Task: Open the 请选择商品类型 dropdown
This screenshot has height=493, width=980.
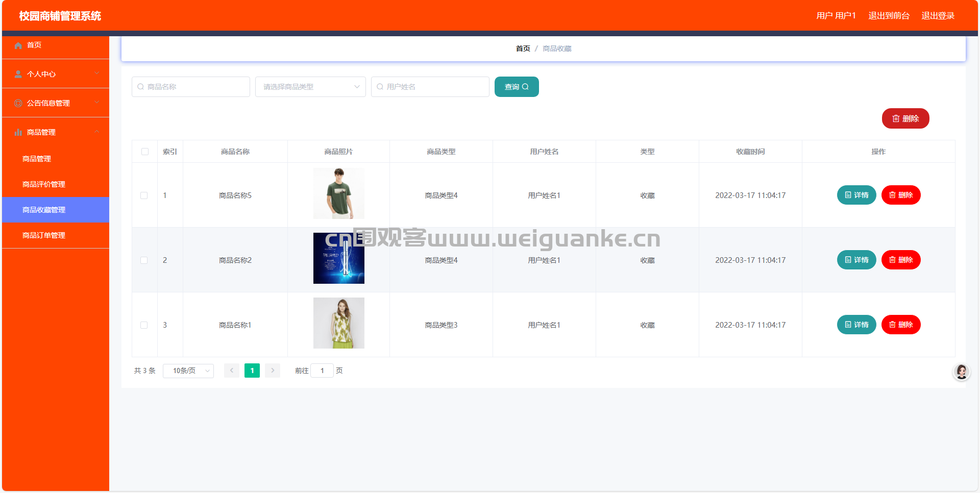Action: click(310, 87)
